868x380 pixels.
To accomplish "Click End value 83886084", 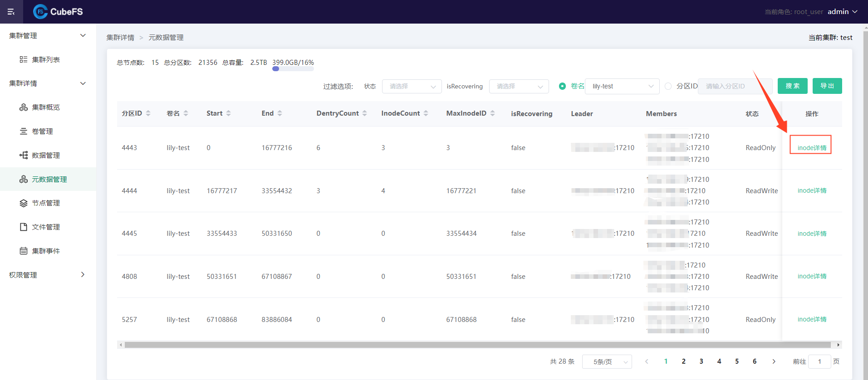I will point(277,320).
